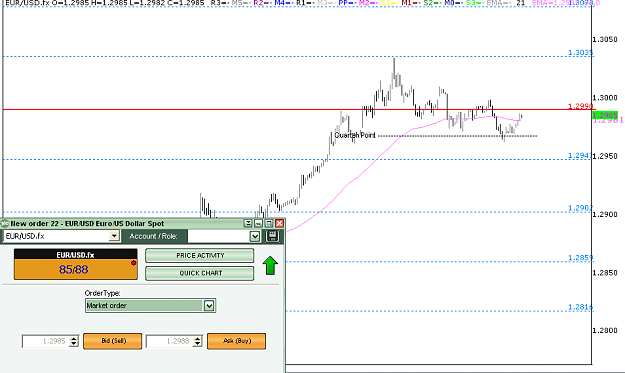
Task: Maximize the New order 22 window
Action: point(269,224)
